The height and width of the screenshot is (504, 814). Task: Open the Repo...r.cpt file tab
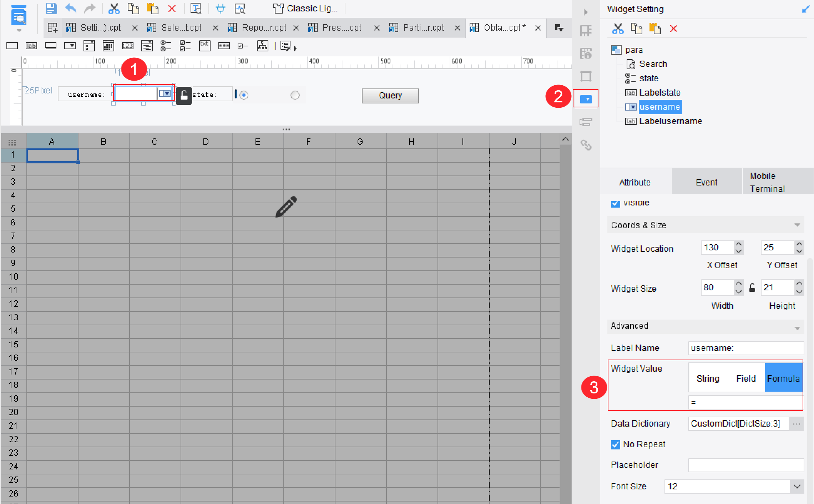[x=263, y=27]
